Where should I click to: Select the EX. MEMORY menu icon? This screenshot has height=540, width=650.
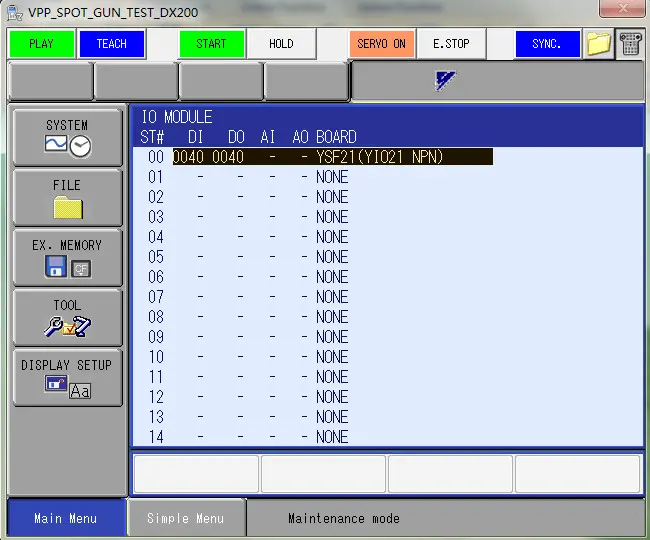click(67, 257)
